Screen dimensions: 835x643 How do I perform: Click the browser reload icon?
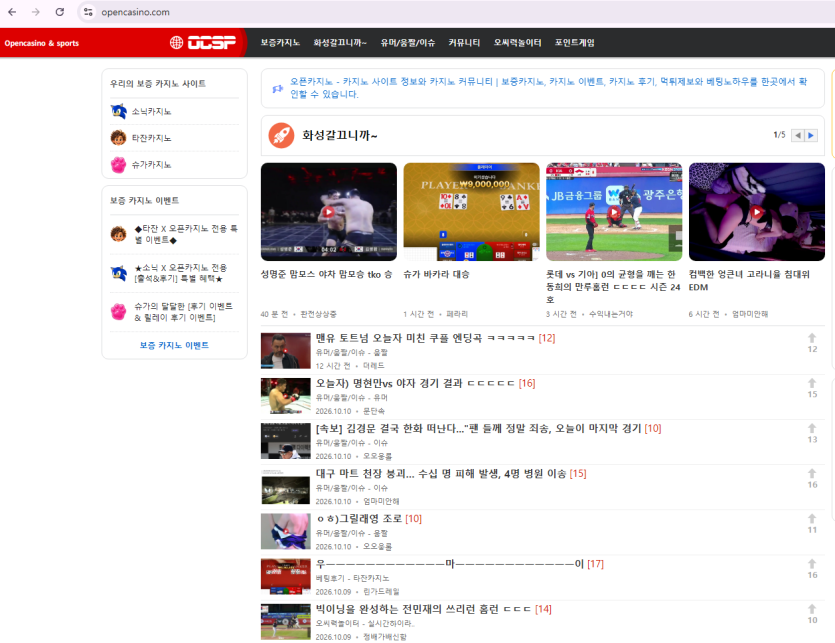point(60,12)
